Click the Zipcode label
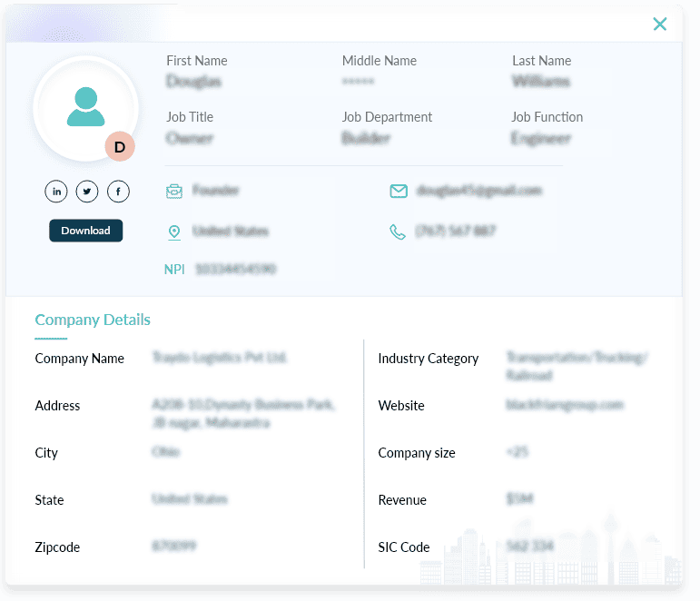The image size is (700, 601). [57, 547]
